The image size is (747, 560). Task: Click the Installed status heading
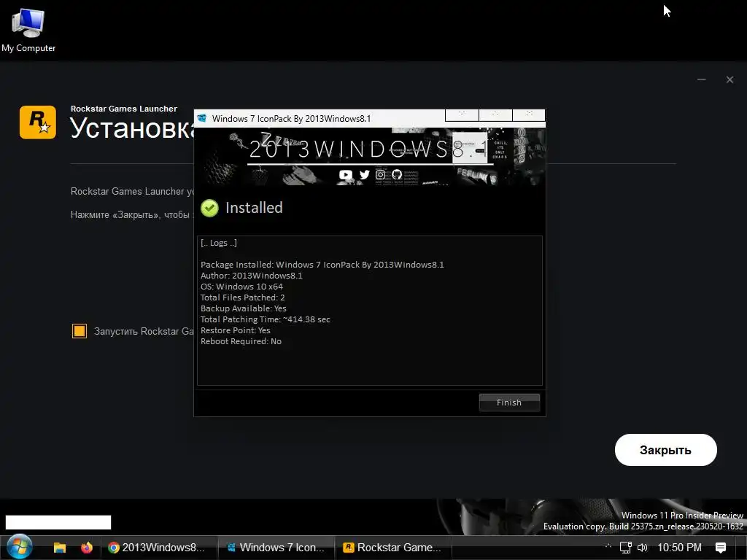pyautogui.click(x=254, y=208)
